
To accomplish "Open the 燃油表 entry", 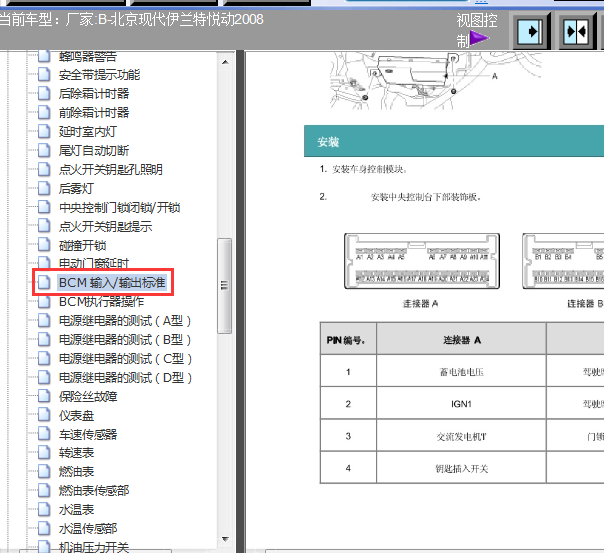I will [x=76, y=472].
